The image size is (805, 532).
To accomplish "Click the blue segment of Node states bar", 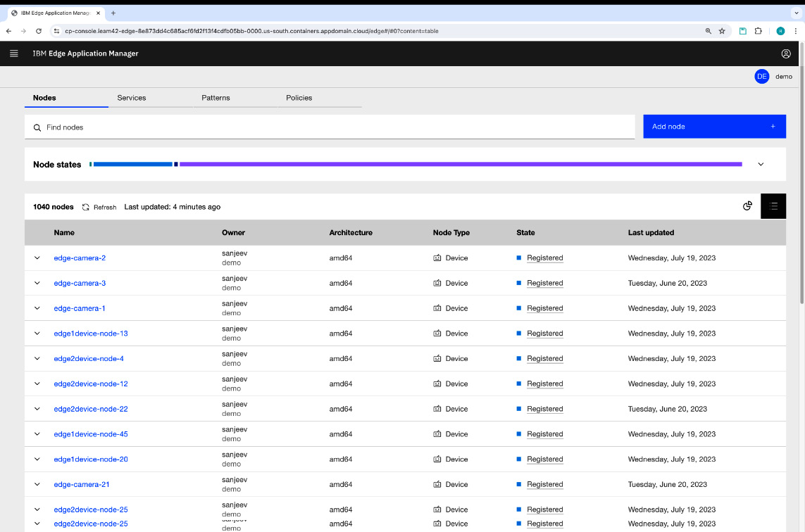I will click(132, 164).
